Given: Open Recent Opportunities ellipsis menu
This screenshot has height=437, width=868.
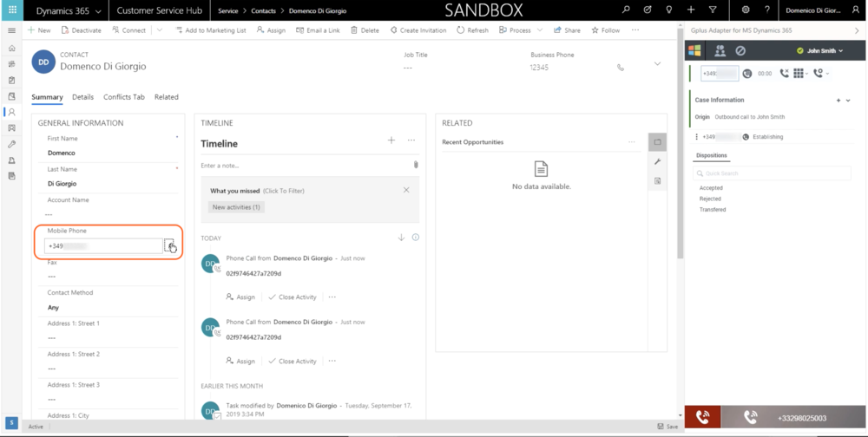Looking at the screenshot, I should tap(632, 142).
